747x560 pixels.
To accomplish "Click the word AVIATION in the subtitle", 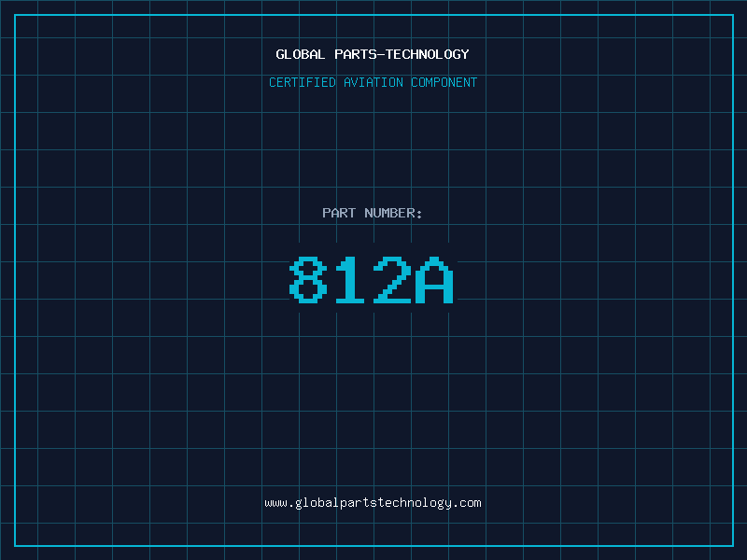I will pyautogui.click(x=373, y=82).
